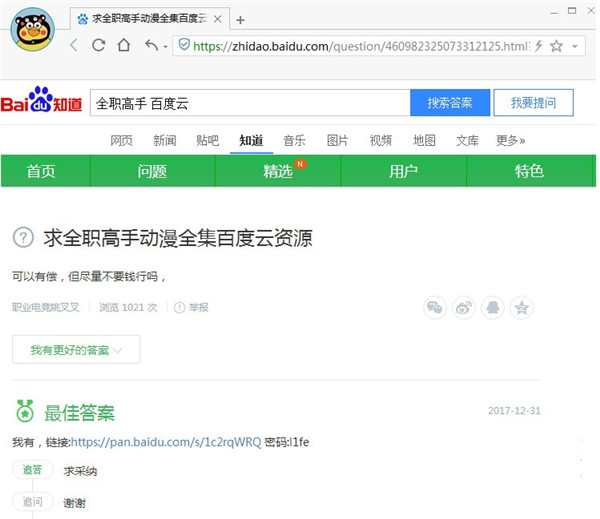Viewport: 600px width, 519px height.
Task: Open a new tab with plus button
Action: coord(240,20)
